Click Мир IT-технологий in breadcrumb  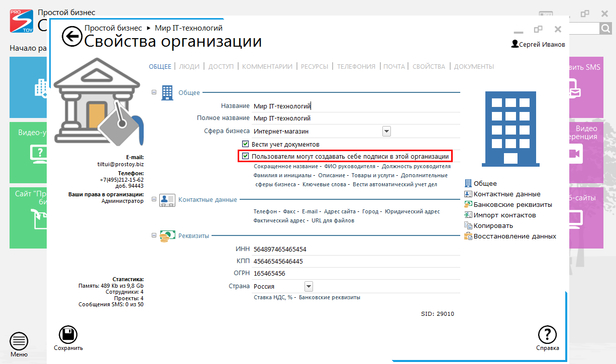tap(188, 28)
